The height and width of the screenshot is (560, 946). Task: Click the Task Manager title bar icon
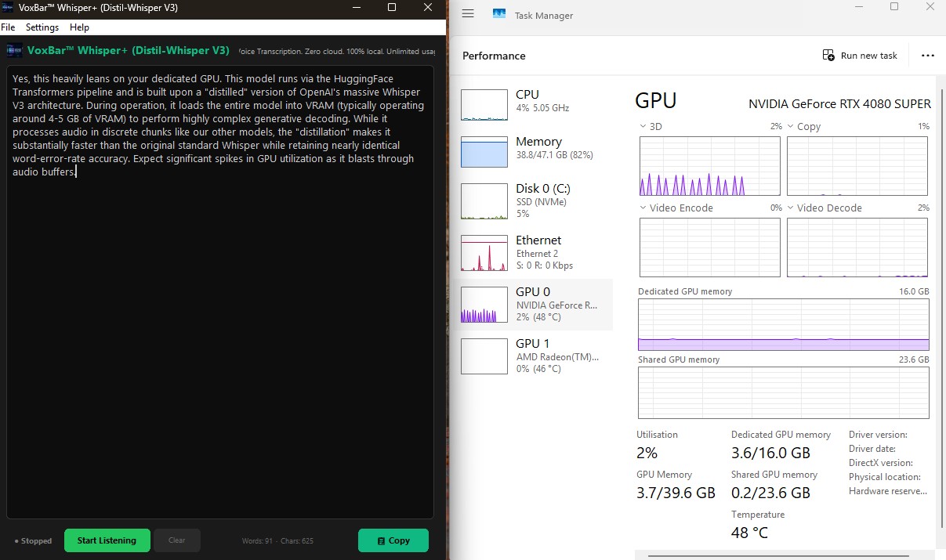point(498,13)
